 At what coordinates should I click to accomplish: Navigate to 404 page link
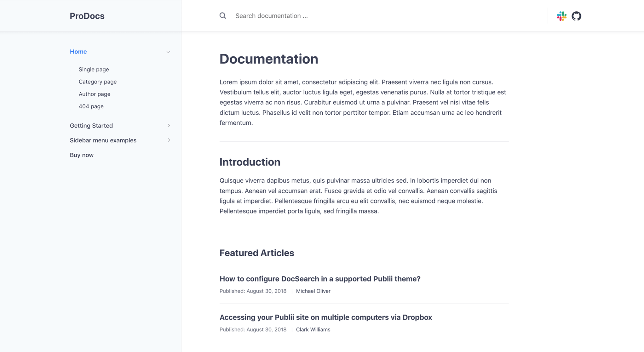(91, 106)
